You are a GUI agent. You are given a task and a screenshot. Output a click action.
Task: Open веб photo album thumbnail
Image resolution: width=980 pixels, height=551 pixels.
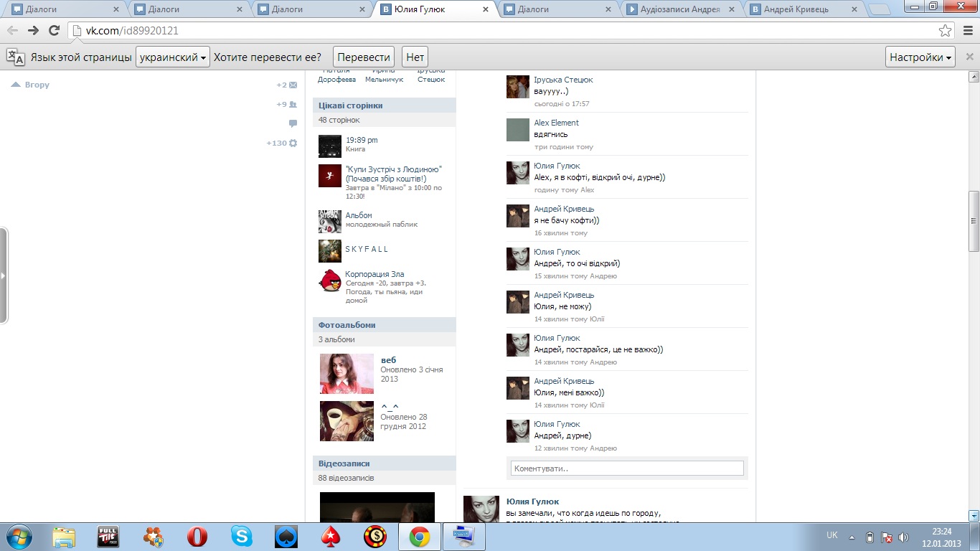click(x=347, y=373)
